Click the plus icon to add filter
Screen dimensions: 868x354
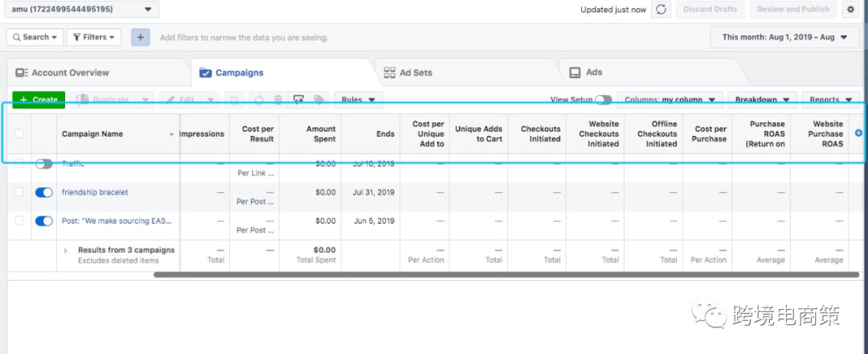tap(141, 37)
